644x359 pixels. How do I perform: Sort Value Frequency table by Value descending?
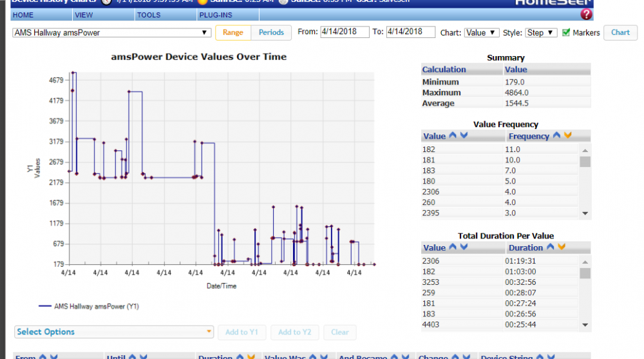pyautogui.click(x=464, y=136)
